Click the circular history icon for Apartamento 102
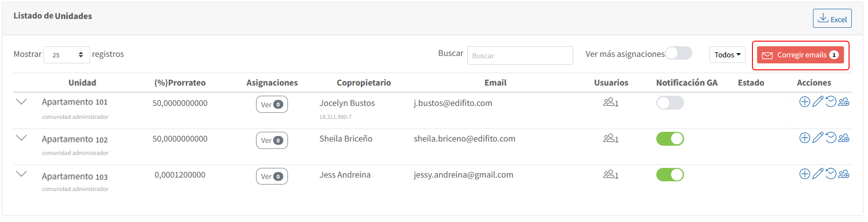 831,138
